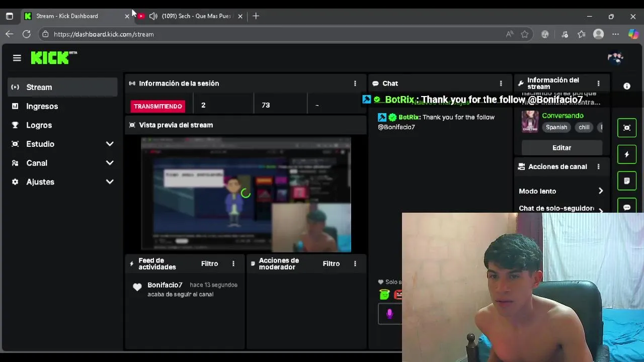Viewport: 644px width, 362px height.
Task: Click the @Bonifacio7 mention in chat
Action: coord(396,127)
